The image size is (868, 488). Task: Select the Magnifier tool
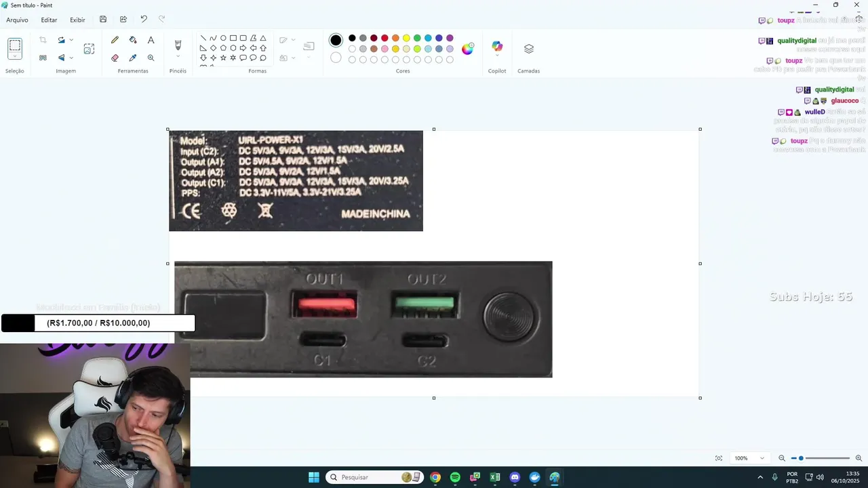click(151, 58)
